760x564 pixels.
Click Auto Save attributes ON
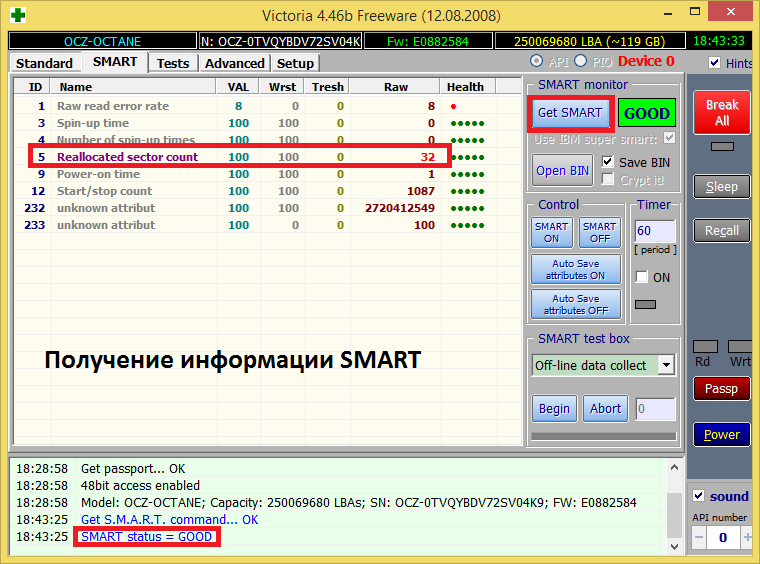[576, 269]
